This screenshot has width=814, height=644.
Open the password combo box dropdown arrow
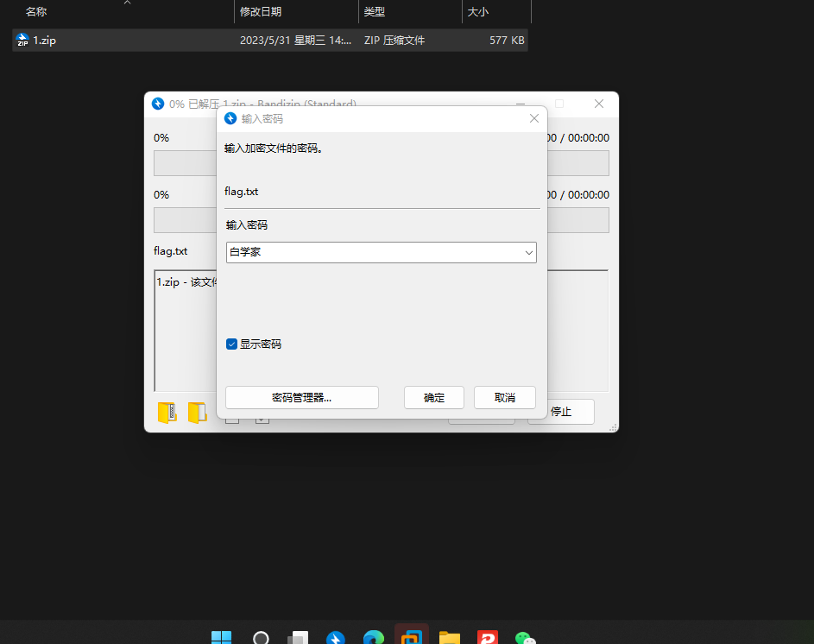pyautogui.click(x=528, y=253)
